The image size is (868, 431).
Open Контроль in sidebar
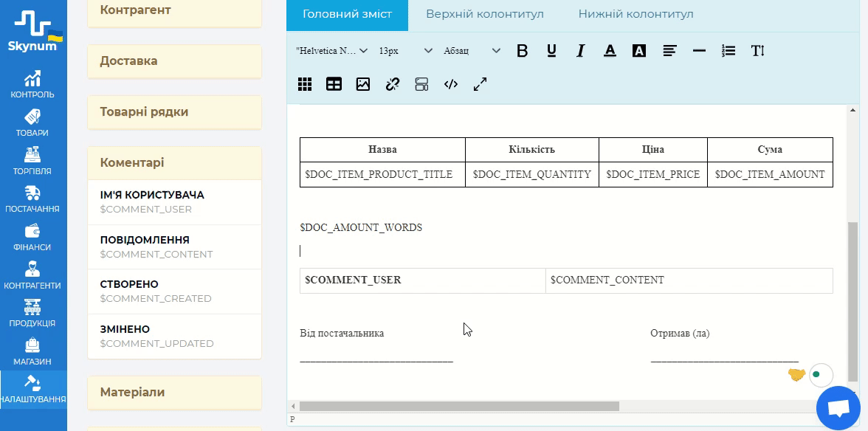point(33,85)
